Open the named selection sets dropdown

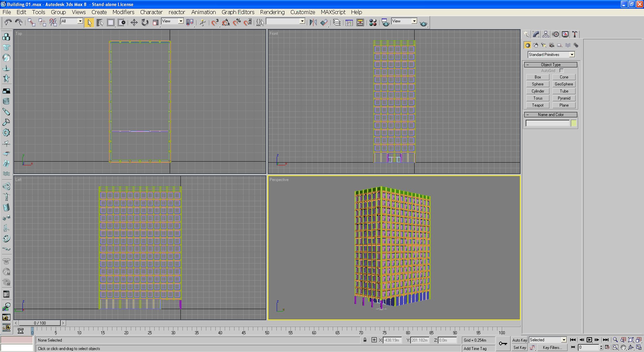pyautogui.click(x=302, y=21)
